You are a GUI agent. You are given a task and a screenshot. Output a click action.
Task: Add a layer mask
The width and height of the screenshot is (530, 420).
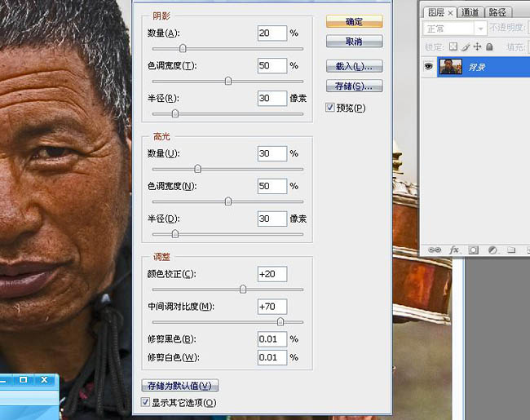[x=473, y=250]
